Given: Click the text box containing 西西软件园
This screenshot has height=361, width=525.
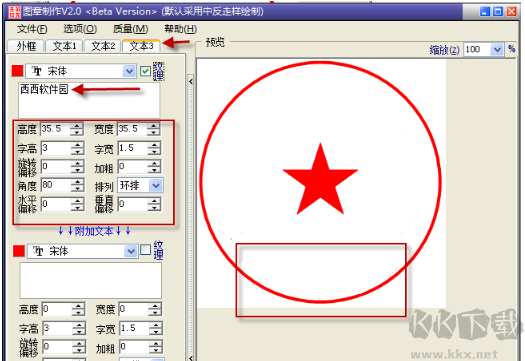Looking at the screenshot, I should 89,100.
